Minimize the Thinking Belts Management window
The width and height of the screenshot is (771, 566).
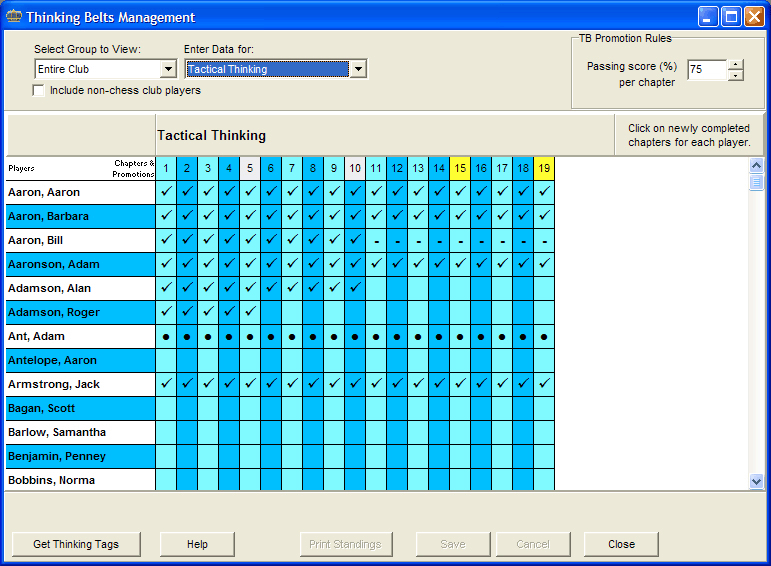point(708,17)
